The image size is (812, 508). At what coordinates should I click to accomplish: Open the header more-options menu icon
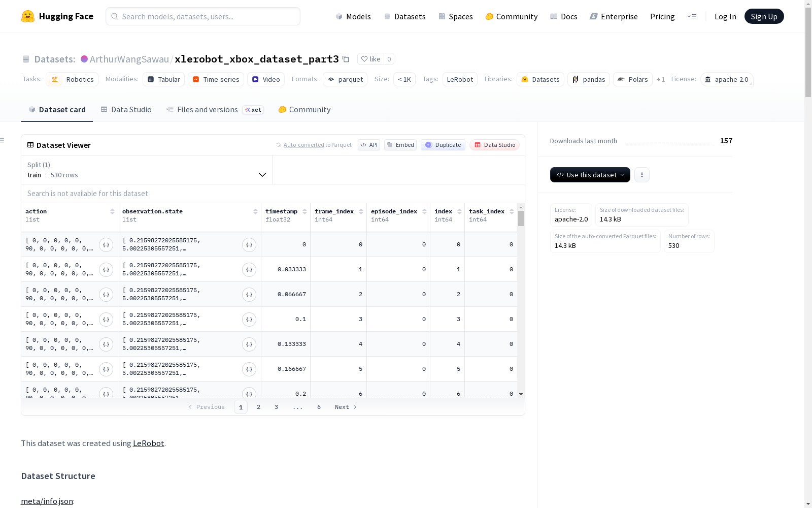click(x=692, y=16)
